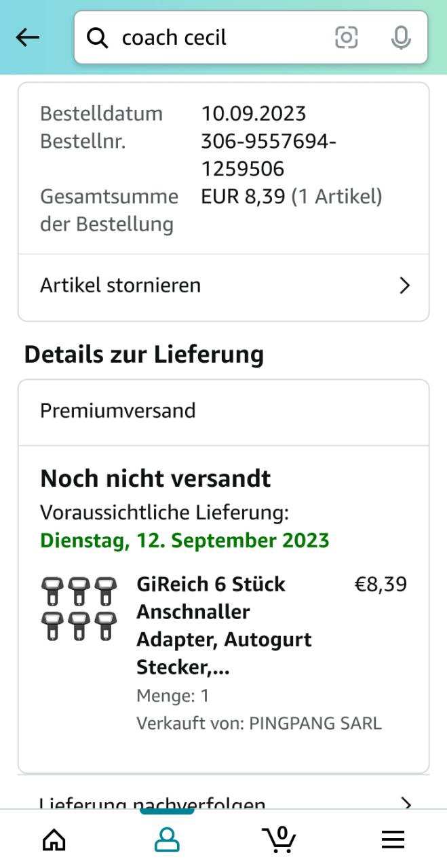
Task: Tap the microphone voice search icon
Action: click(401, 38)
